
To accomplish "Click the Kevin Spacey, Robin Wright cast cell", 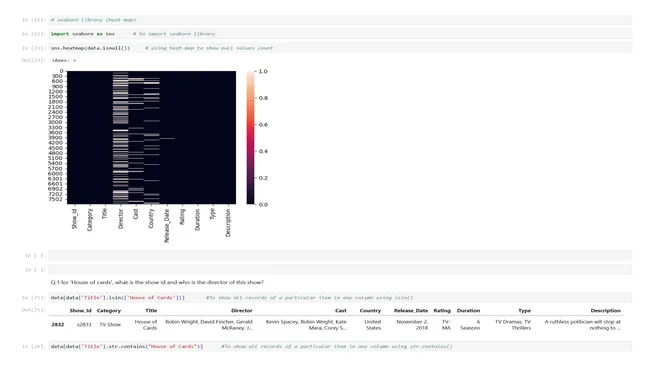I will [306, 325].
